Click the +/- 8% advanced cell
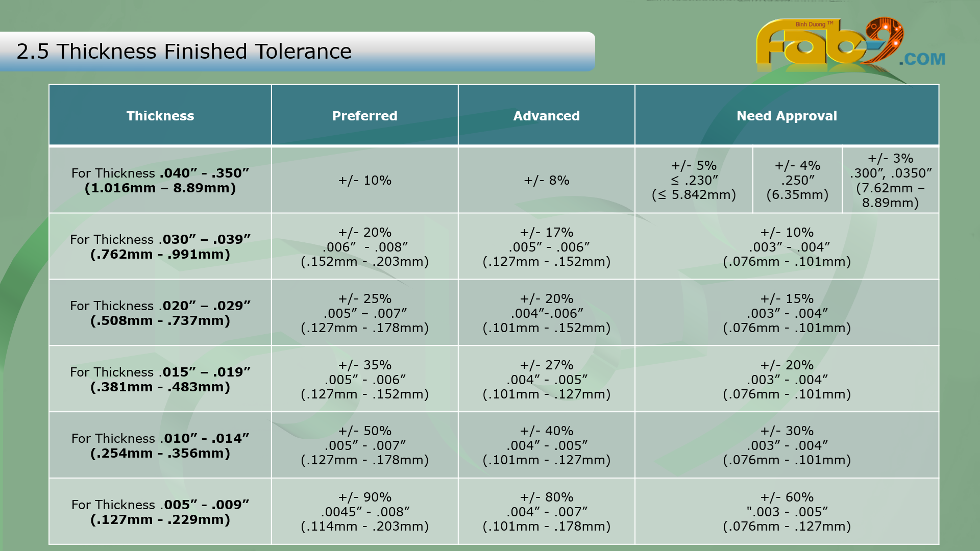Screen dimensions: 980x551 click(x=546, y=180)
